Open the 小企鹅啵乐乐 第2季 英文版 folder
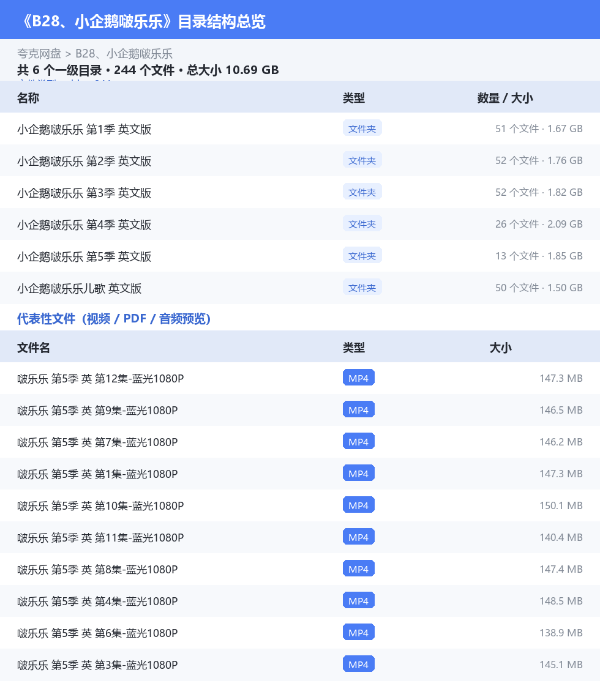 (84, 161)
